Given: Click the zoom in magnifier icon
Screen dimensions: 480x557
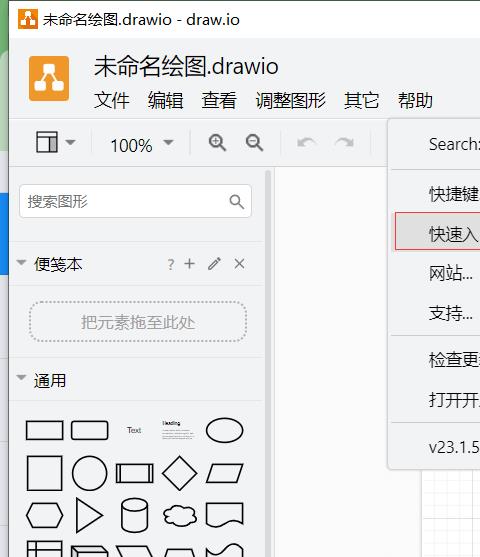Looking at the screenshot, I should 217,143.
